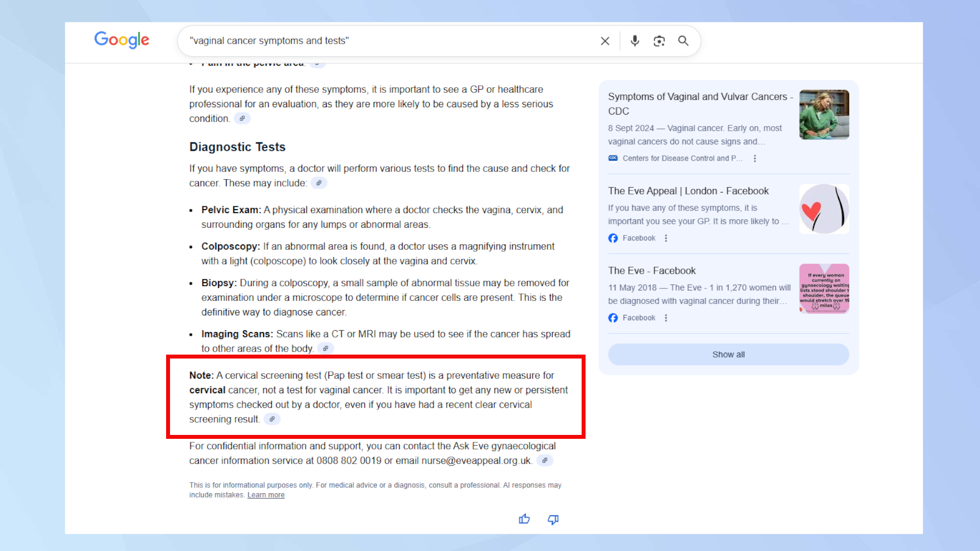The height and width of the screenshot is (551, 980).
Task: Open citation link after Imaging Scans bullet
Action: 325,349
